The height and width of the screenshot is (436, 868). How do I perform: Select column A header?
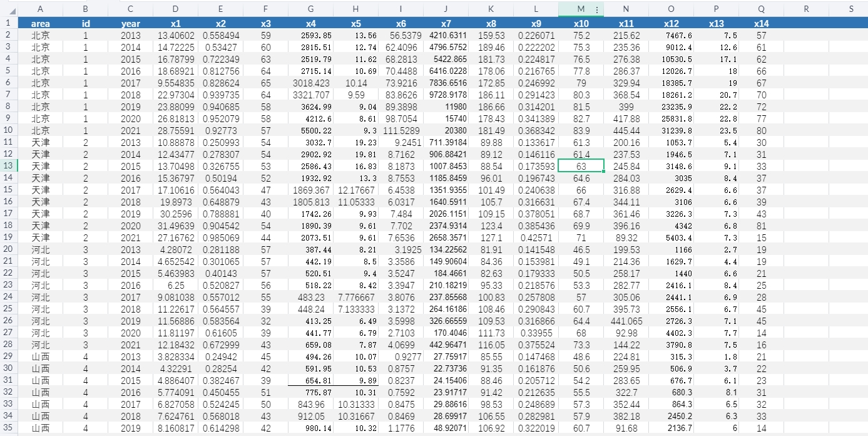coord(41,9)
